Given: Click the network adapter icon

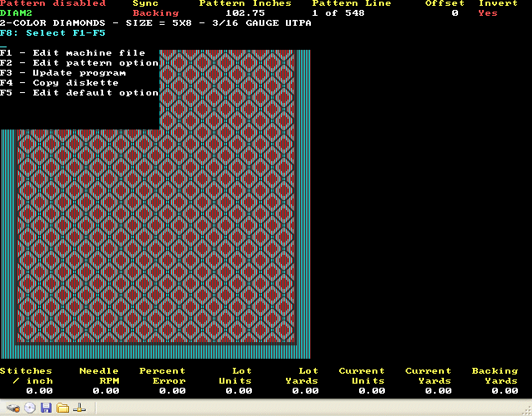Looking at the screenshot, I should pos(80,408).
